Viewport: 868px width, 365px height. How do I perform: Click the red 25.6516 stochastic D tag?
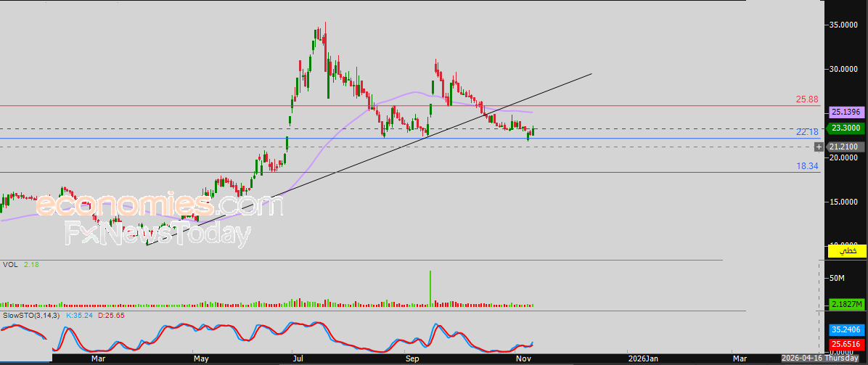(846, 344)
